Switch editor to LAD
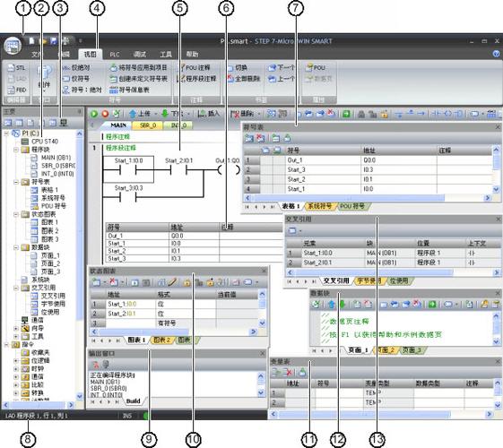 pyautogui.click(x=16, y=79)
